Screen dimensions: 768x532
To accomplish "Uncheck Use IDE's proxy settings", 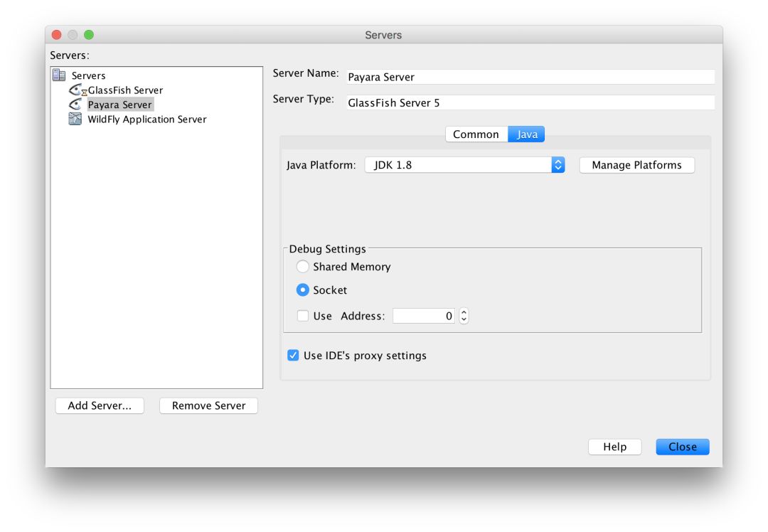I will pyautogui.click(x=293, y=356).
